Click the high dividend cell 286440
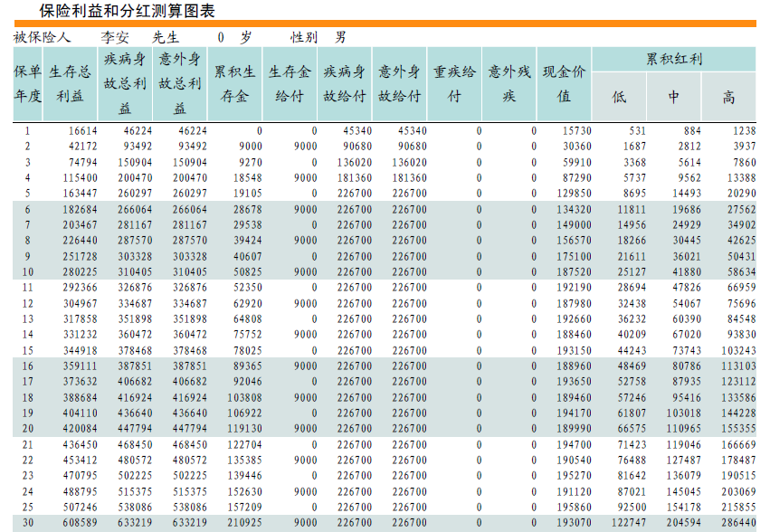This screenshot has width=770, height=532. [738, 523]
